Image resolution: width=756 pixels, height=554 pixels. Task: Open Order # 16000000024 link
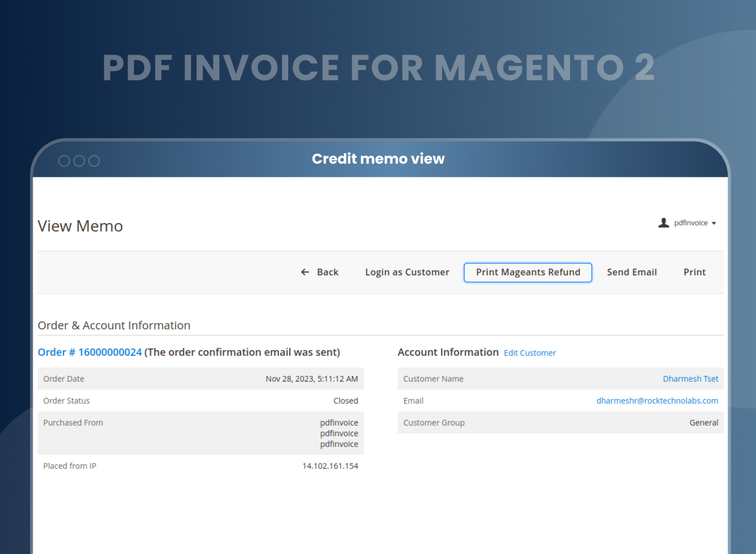click(x=90, y=352)
